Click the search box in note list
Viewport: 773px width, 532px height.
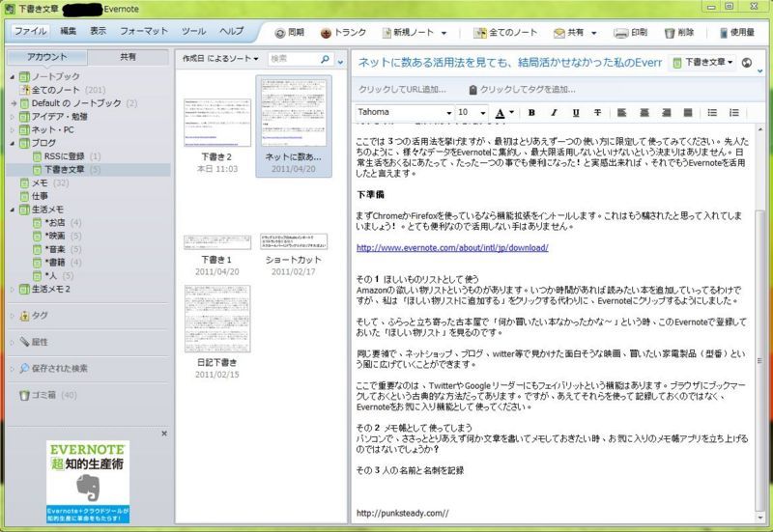click(293, 59)
